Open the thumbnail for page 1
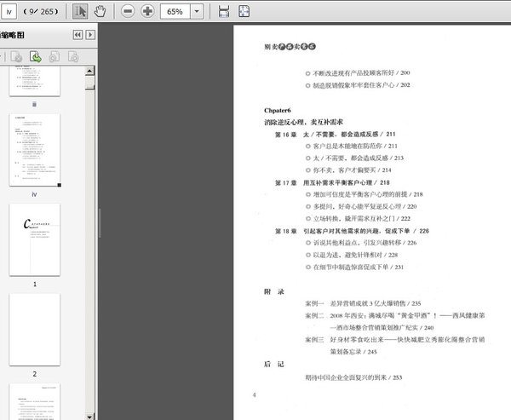 tap(35, 239)
